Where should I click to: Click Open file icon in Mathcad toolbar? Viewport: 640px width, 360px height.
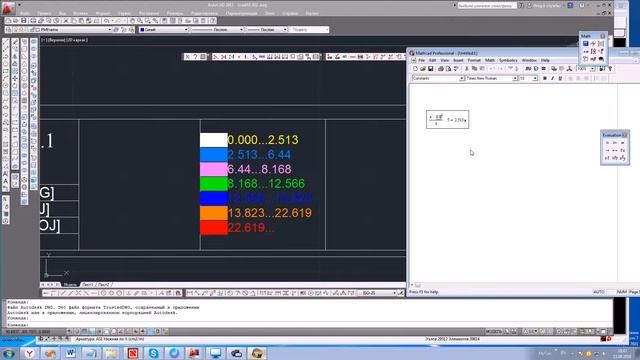pyautogui.click(x=423, y=69)
